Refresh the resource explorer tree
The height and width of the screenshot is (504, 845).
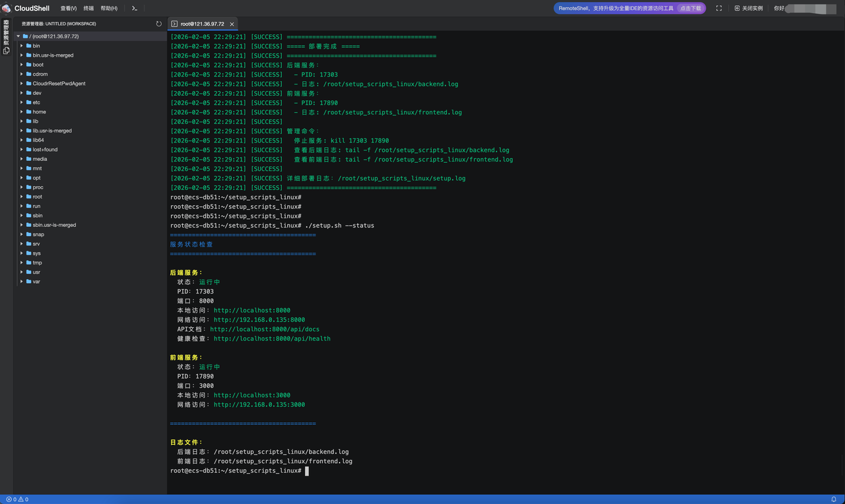click(158, 24)
